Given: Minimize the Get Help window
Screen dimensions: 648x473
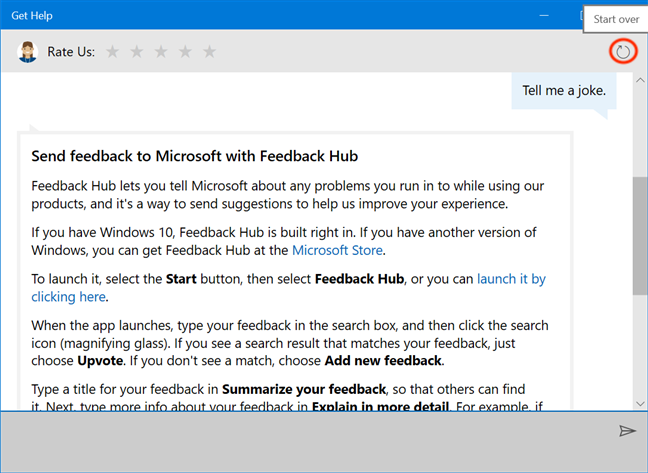Looking at the screenshot, I should [x=544, y=16].
